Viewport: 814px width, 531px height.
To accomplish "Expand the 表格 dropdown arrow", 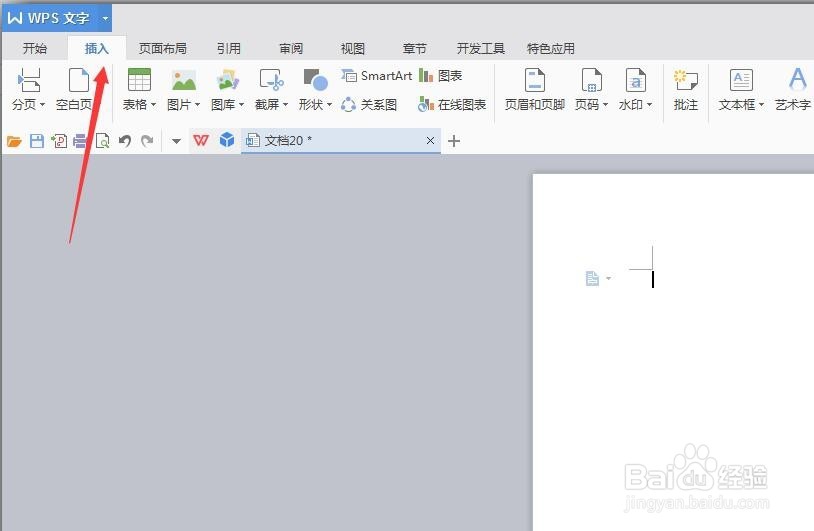I will 153,105.
